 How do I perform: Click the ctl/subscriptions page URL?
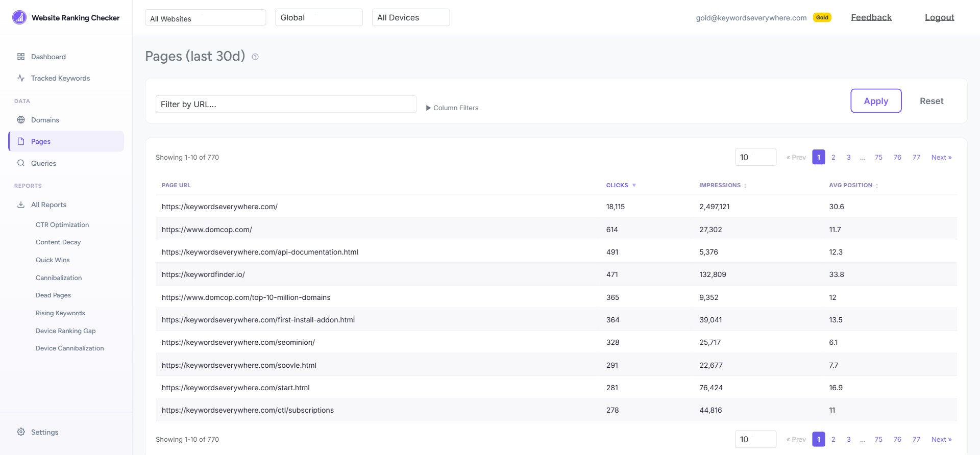248,410
